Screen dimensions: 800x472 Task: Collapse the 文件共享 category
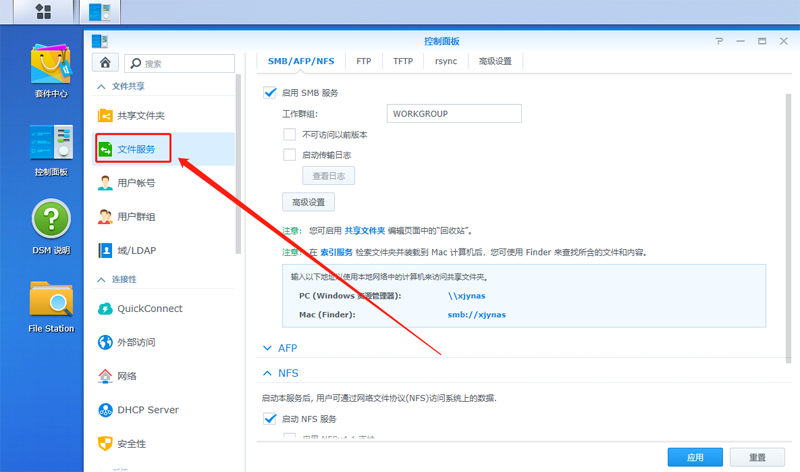101,87
